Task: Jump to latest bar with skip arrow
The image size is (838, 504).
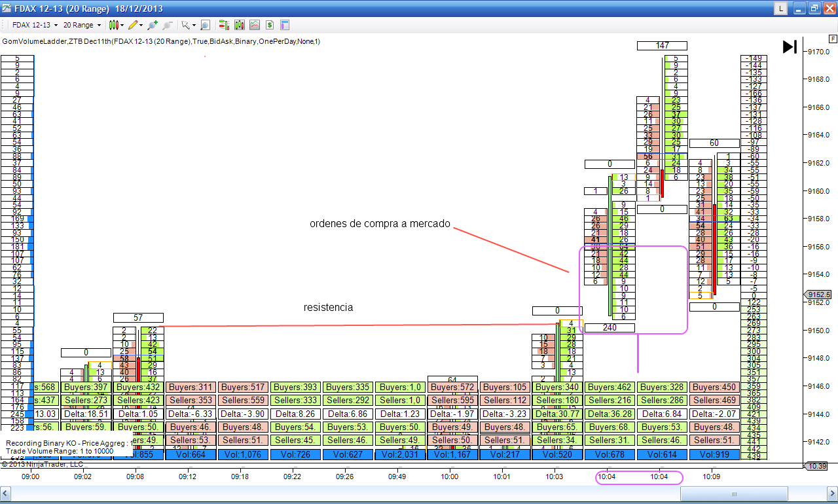Action: 790,47
